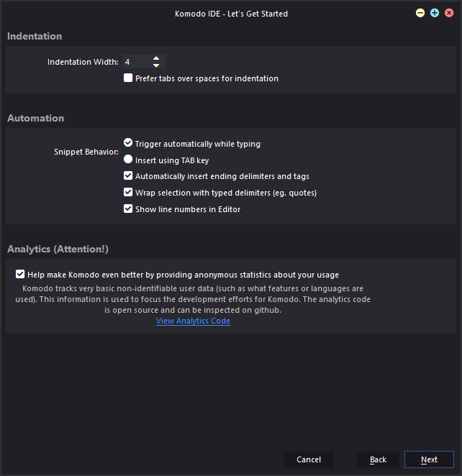
Task: Close the Let's Get Started window
Action: tap(448, 13)
